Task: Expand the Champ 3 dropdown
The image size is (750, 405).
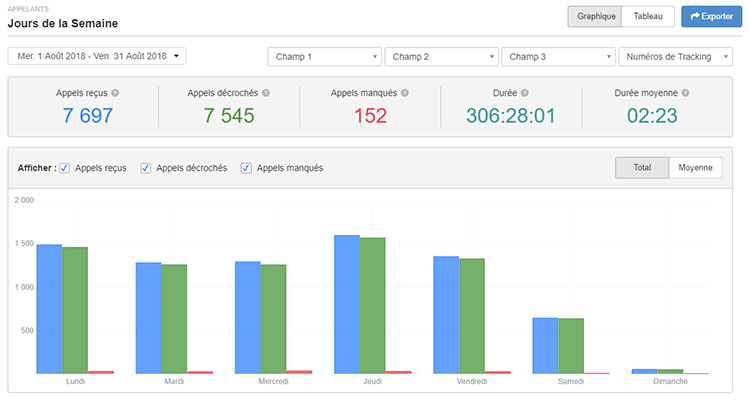Action: tap(558, 57)
